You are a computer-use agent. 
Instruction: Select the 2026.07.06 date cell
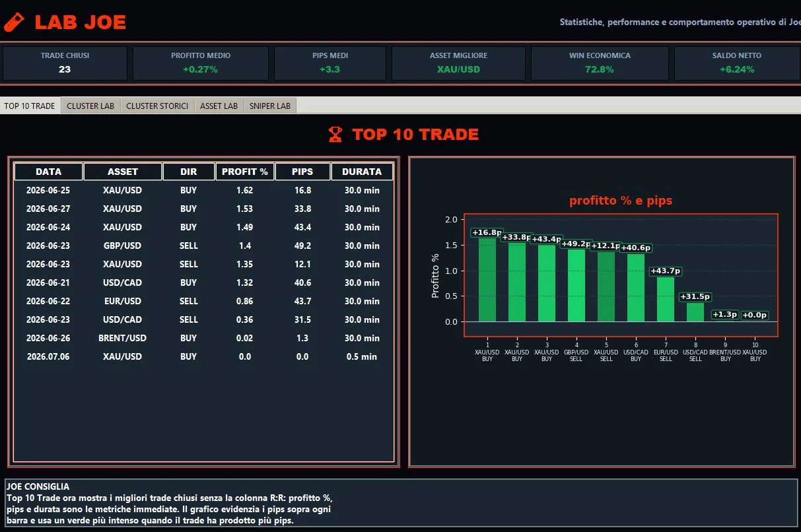point(48,356)
